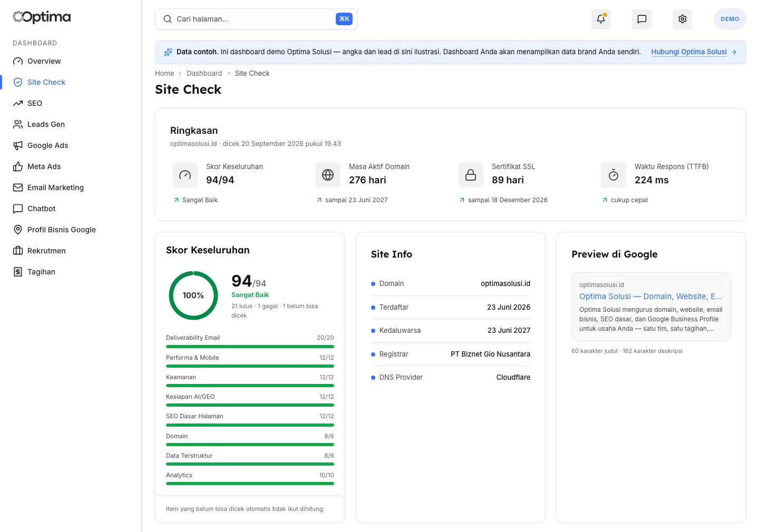Click the search magnifier icon
759x532 pixels.
(168, 19)
